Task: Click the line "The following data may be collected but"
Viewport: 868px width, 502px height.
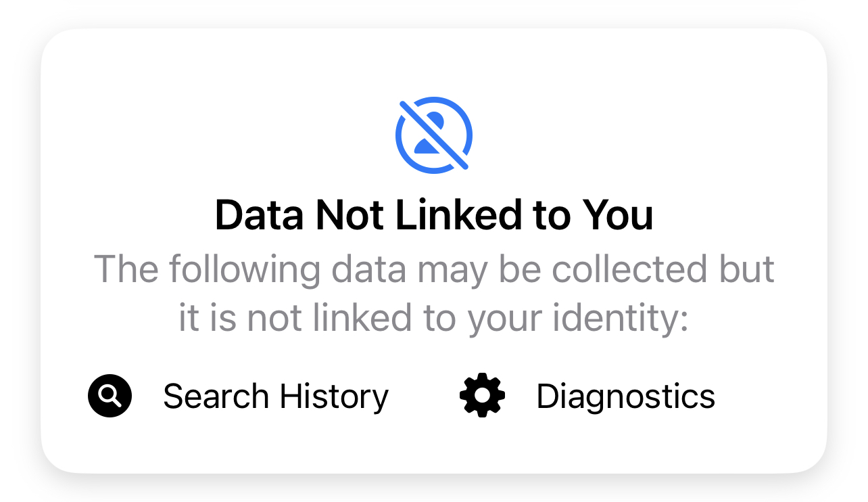Action: (x=434, y=269)
